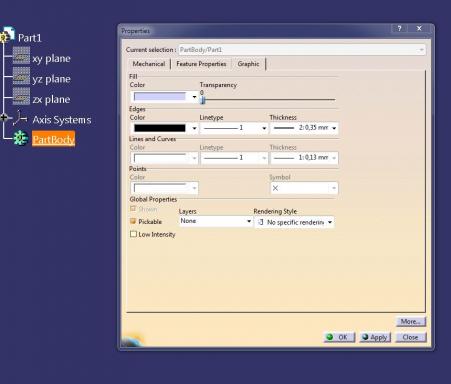
Task: Expand the Axis Systems tree node
Action: click(4, 117)
